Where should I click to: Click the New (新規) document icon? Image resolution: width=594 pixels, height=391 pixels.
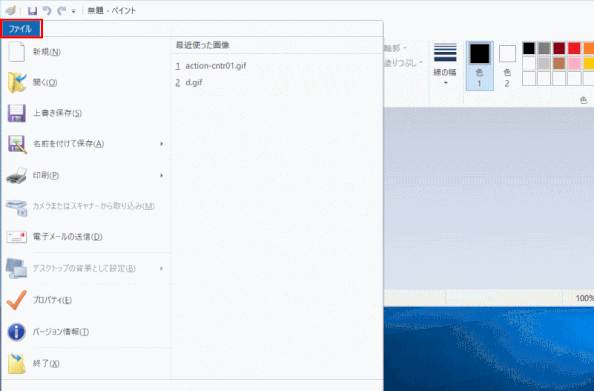click(17, 52)
